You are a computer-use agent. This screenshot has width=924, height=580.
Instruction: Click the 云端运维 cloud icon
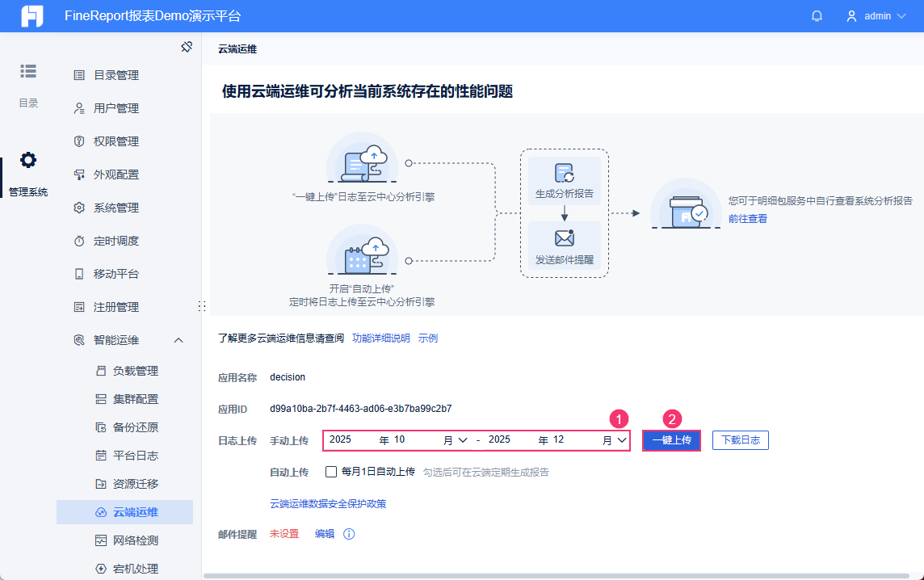click(x=101, y=512)
